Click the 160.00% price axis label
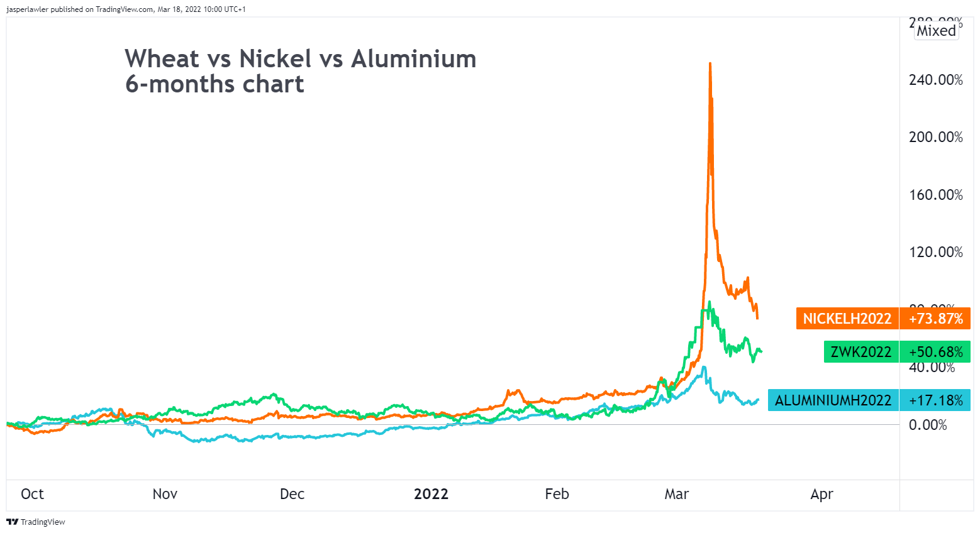 point(935,195)
